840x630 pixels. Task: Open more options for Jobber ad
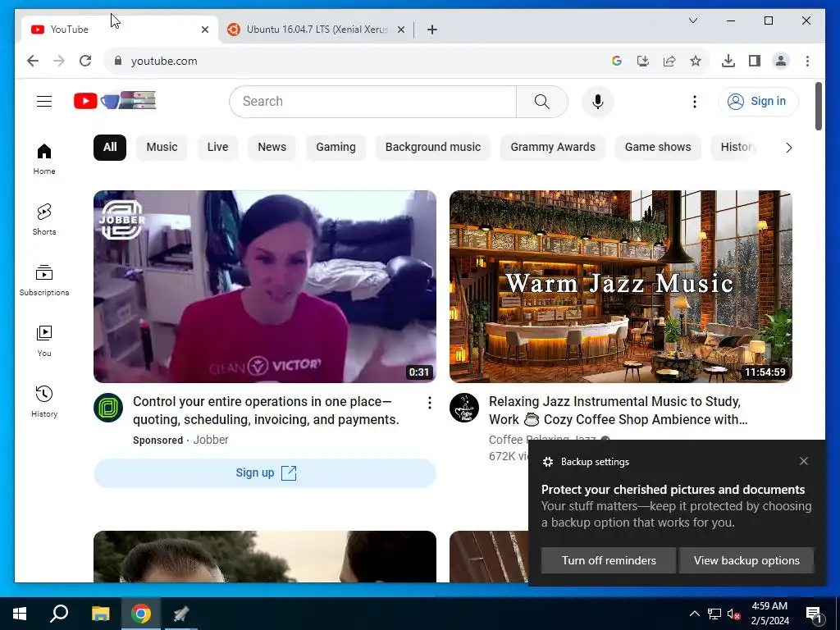tap(430, 403)
